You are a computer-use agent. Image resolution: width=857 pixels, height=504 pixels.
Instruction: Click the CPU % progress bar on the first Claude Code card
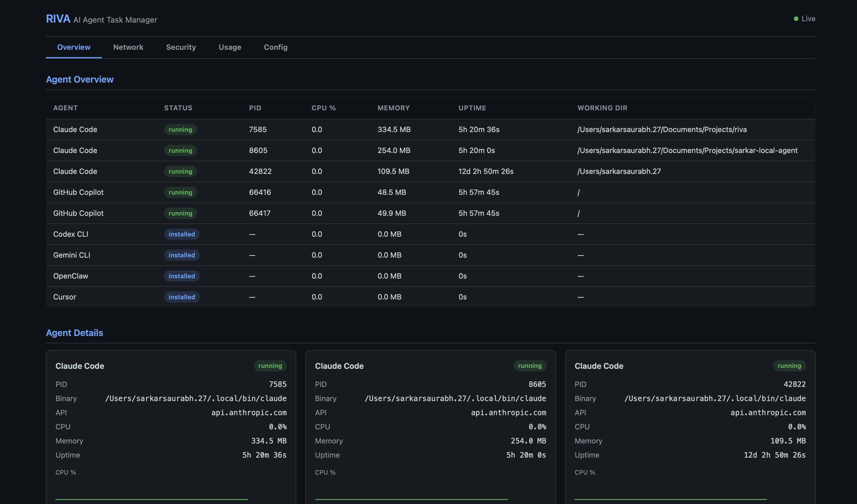(x=152, y=499)
